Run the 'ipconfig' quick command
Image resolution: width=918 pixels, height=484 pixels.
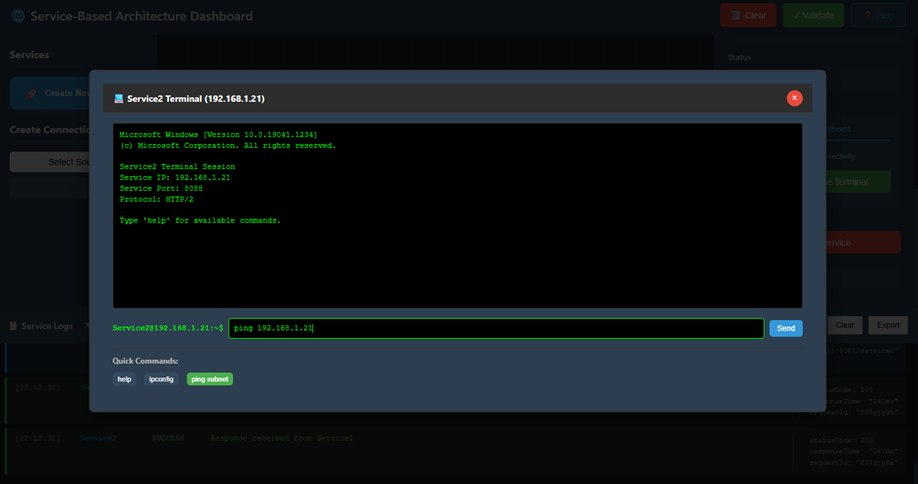tap(161, 379)
